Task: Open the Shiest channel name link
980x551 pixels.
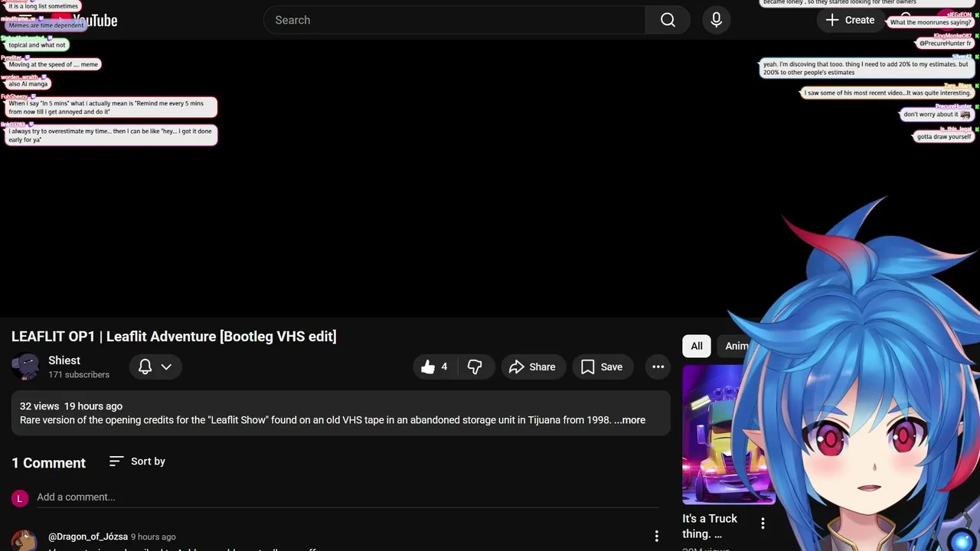Action: [x=64, y=360]
